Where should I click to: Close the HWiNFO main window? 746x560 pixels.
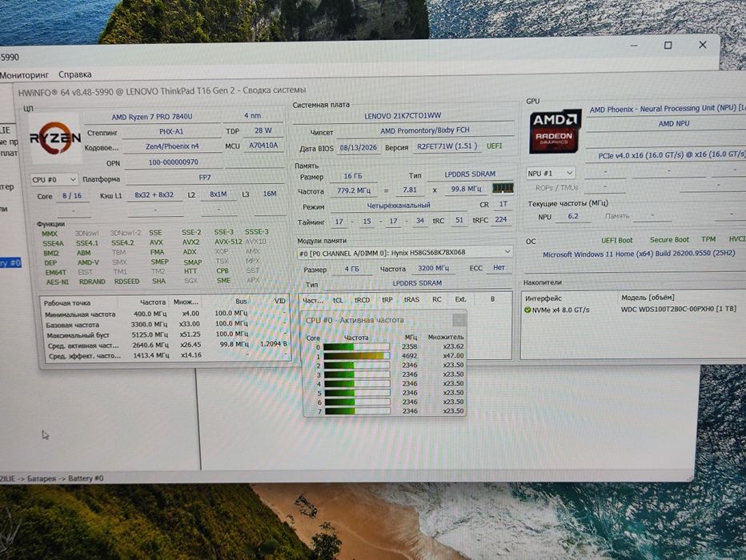tap(703, 45)
